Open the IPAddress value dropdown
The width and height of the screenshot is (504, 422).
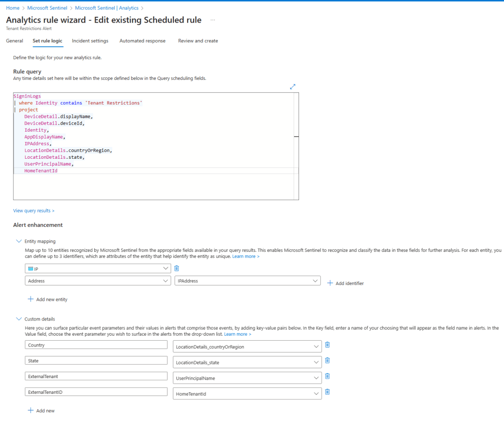(x=247, y=281)
